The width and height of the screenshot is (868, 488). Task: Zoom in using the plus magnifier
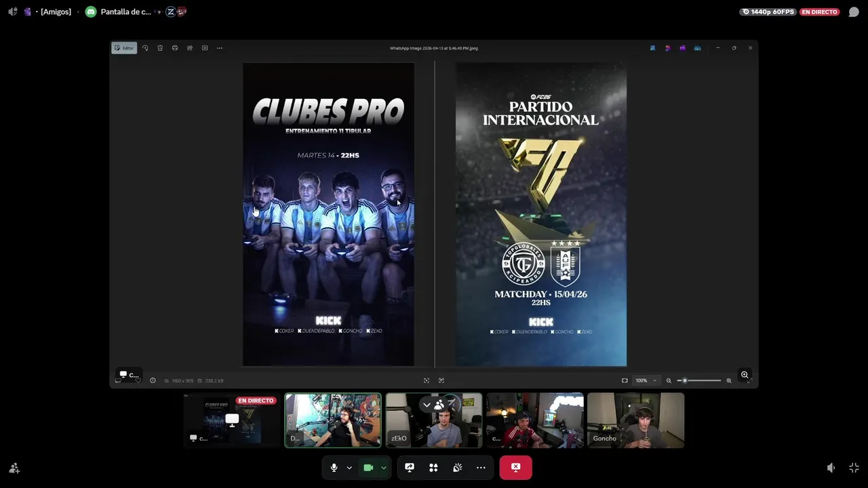[x=729, y=380]
